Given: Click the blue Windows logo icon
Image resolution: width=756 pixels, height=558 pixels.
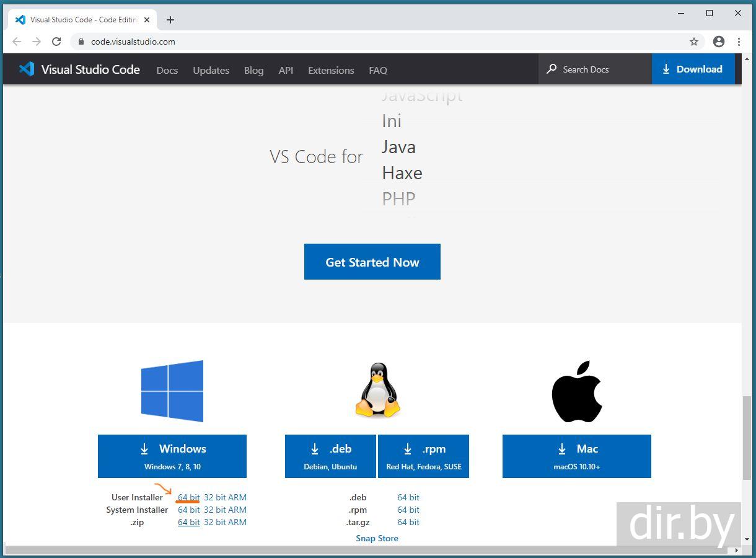Looking at the screenshot, I should [x=172, y=391].
